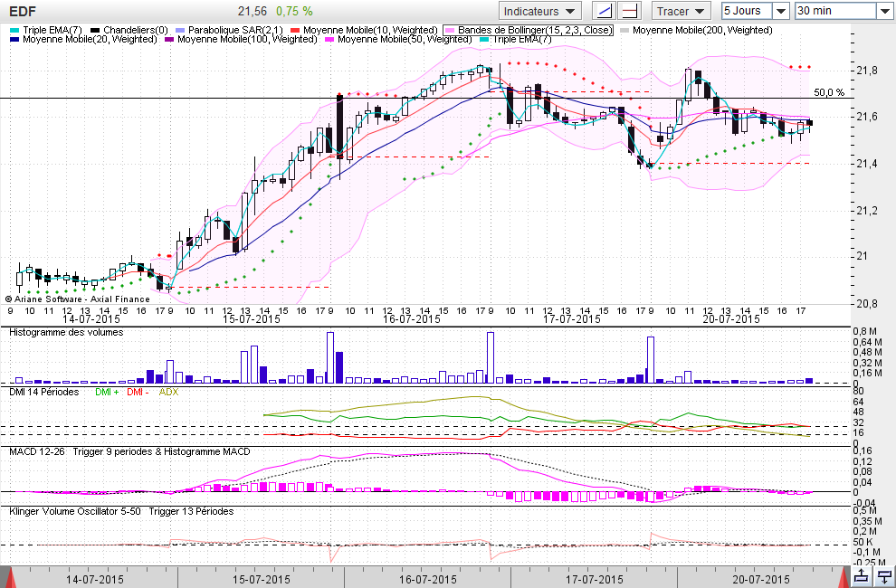
Task: Click the move-panel-down icon at bottom right
Action: [x=884, y=576]
